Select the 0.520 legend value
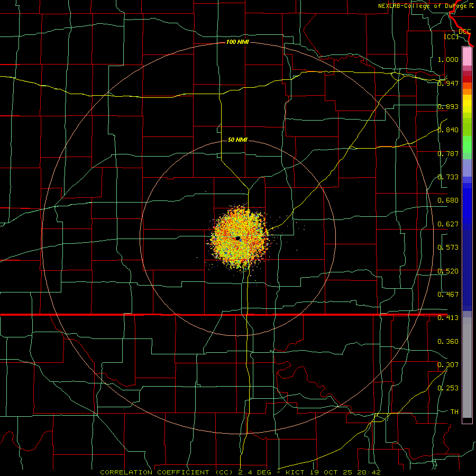The height and width of the screenshot is (476, 476). click(x=448, y=271)
